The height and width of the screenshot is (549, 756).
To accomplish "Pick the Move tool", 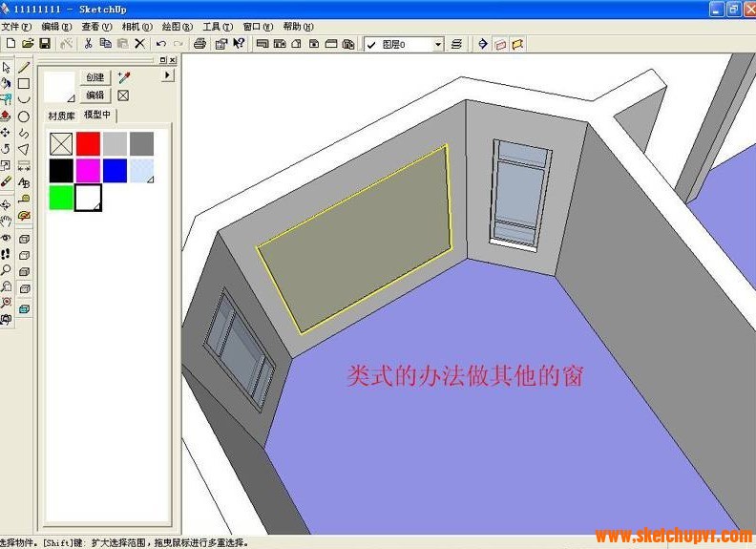I will click(6, 133).
